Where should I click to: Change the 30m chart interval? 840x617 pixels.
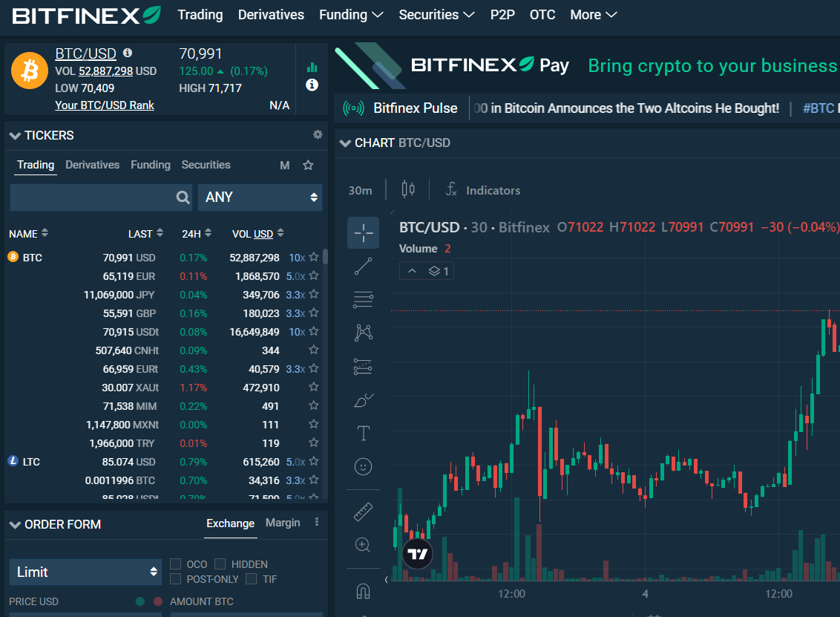pyautogui.click(x=360, y=190)
